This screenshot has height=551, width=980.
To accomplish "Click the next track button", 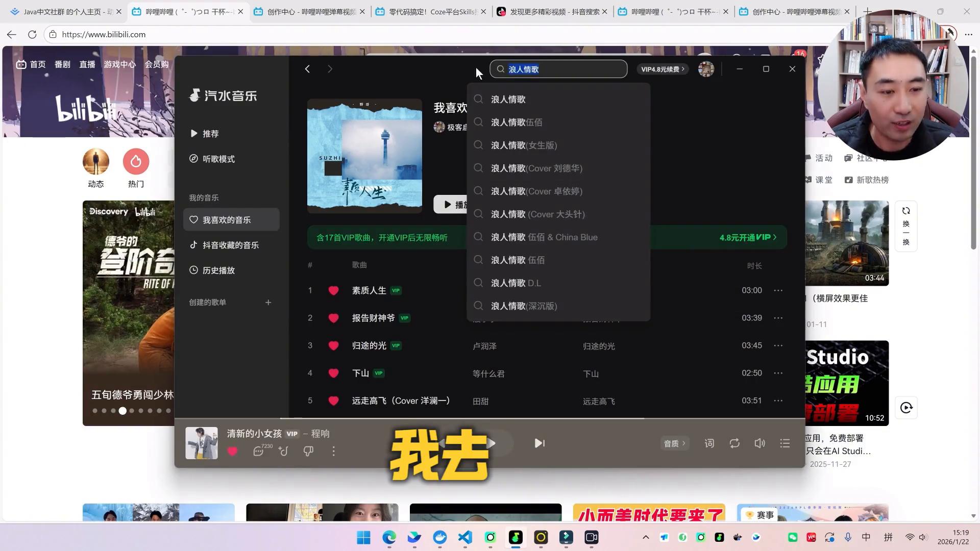I will pyautogui.click(x=540, y=443).
